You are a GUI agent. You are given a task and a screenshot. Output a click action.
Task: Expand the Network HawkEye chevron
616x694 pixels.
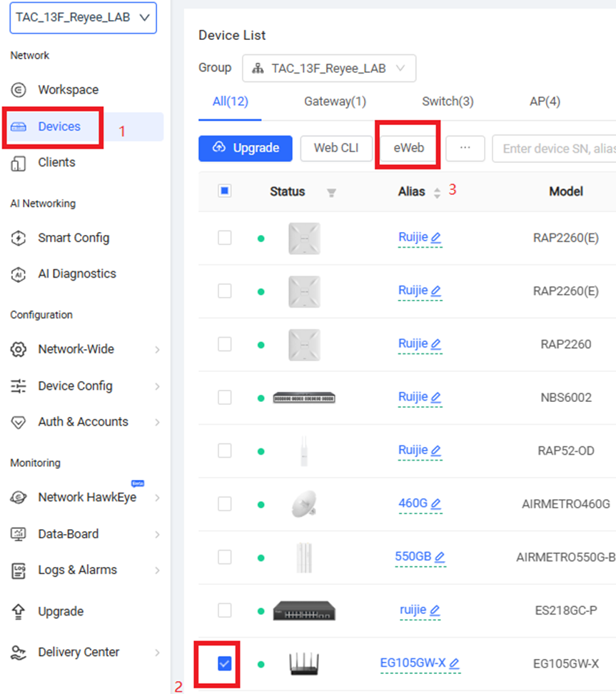coord(157,498)
